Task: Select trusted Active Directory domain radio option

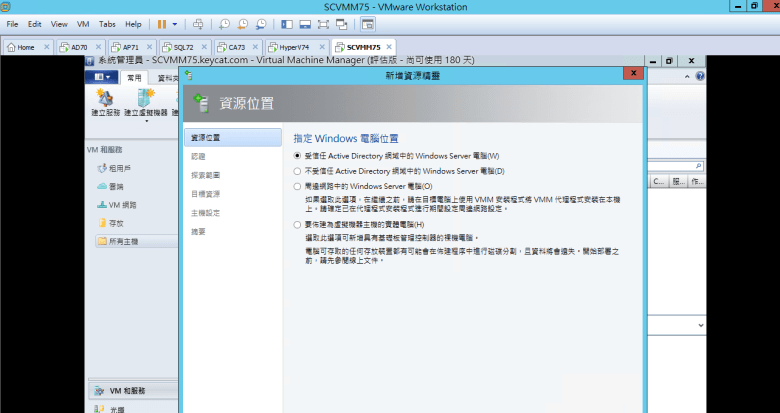Action: click(296, 156)
